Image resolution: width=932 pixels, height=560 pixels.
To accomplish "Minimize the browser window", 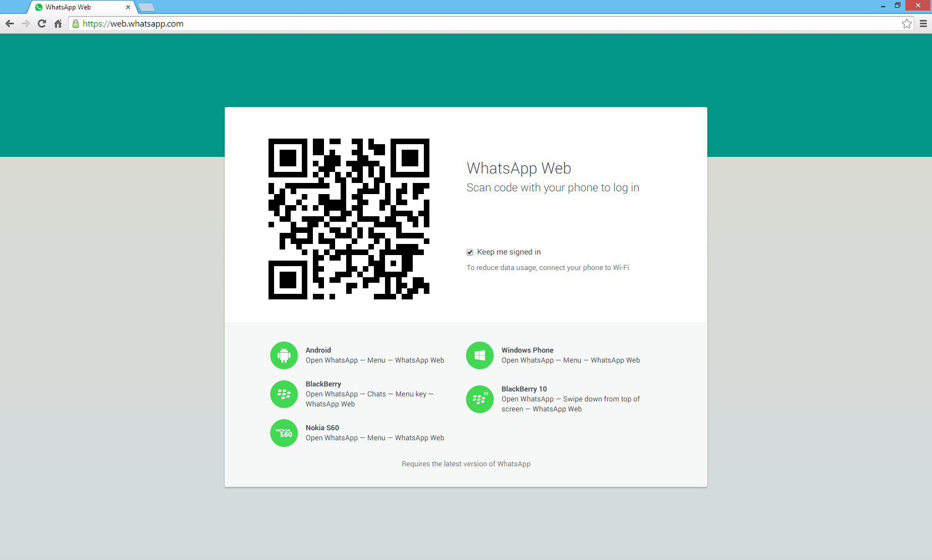I will 883,6.
